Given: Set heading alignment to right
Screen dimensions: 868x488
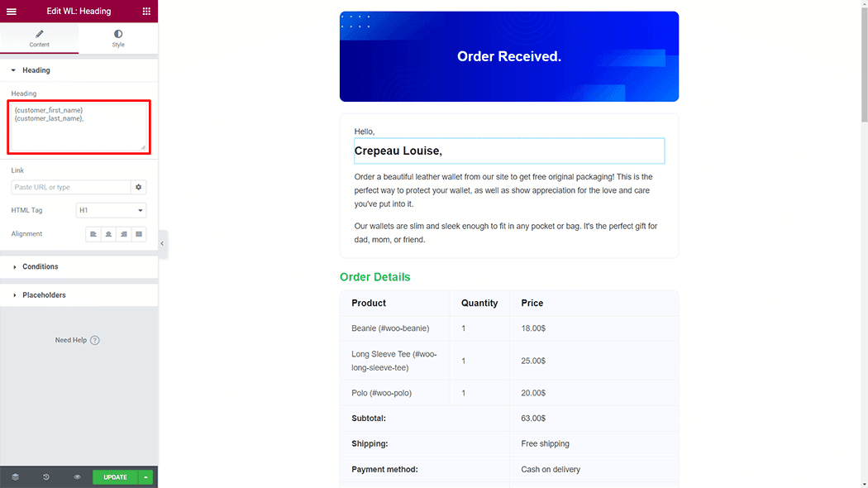Looking at the screenshot, I should point(124,234).
